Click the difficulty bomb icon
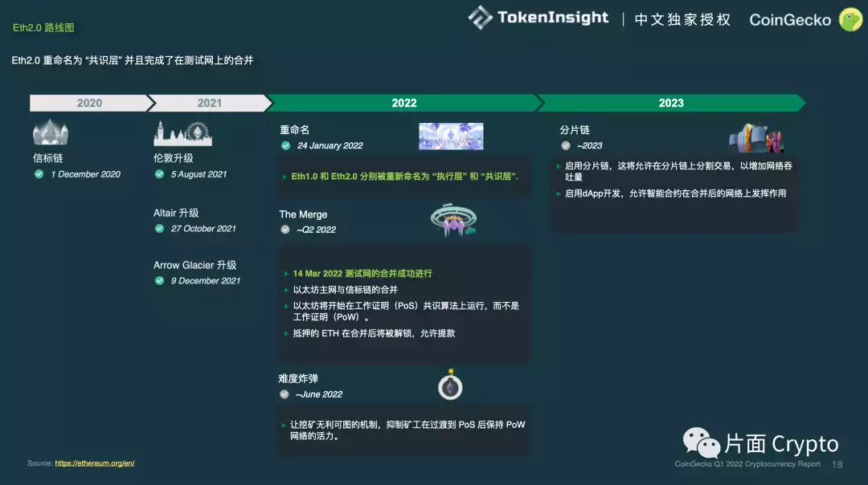 pos(450,386)
